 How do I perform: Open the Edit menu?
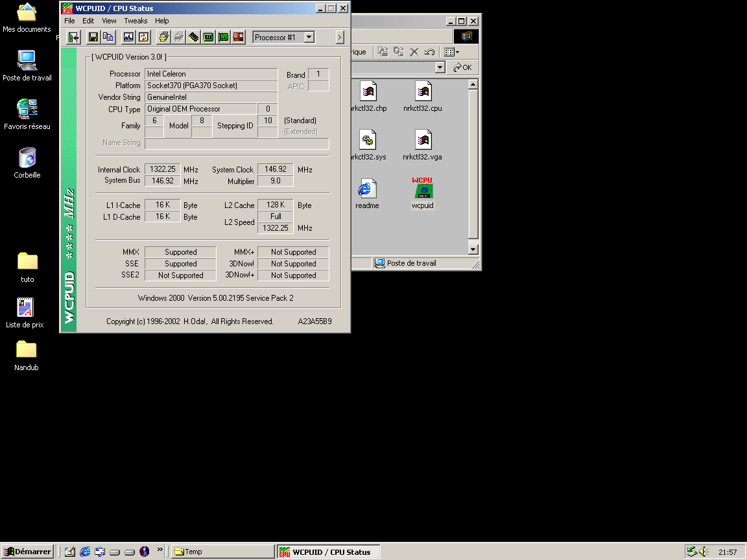[x=88, y=21]
